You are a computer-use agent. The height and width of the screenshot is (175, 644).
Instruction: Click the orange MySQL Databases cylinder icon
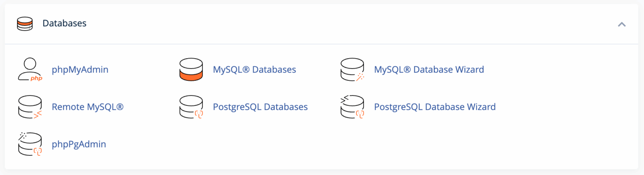point(191,69)
